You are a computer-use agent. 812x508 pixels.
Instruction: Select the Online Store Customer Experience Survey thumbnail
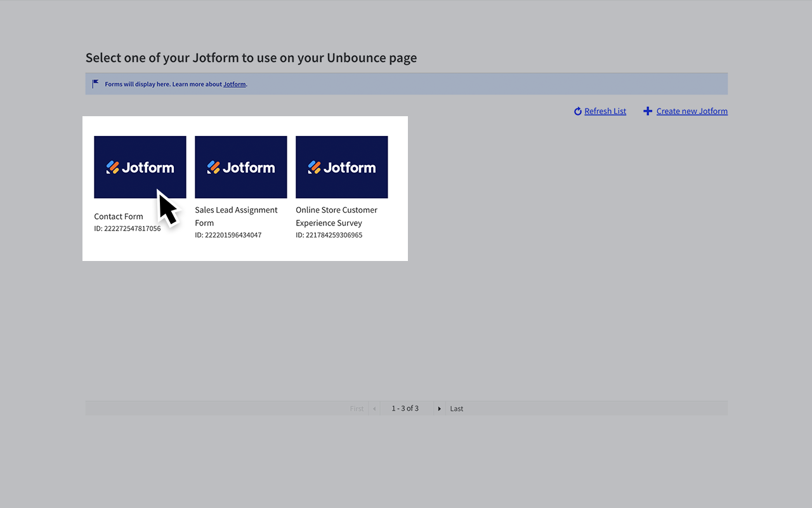[341, 167]
